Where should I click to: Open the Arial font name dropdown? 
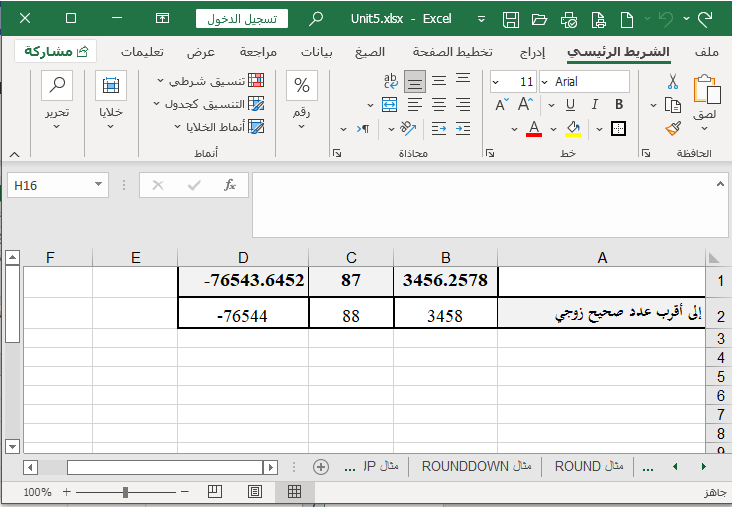click(x=585, y=82)
